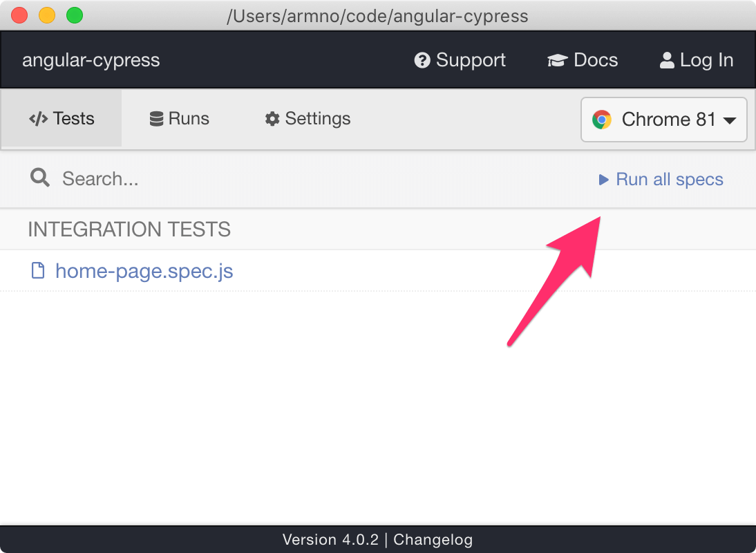Open the Support link
Screen dimensions: 756x553
(460, 60)
